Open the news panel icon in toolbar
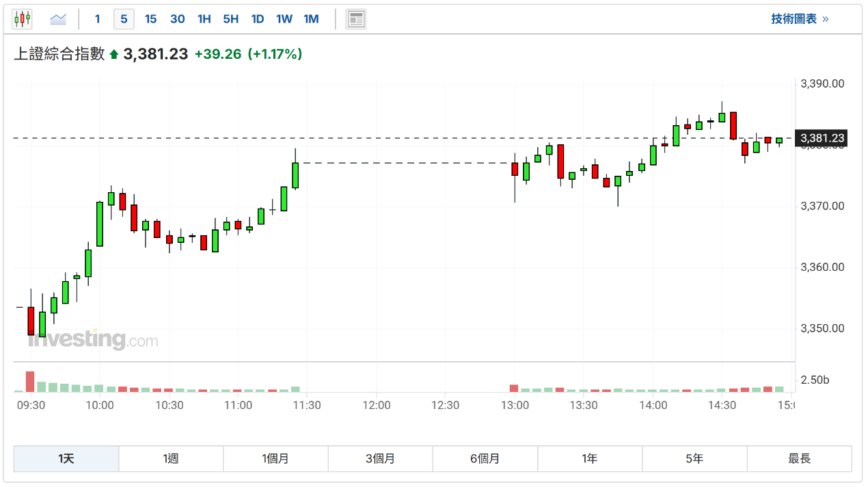 [355, 19]
